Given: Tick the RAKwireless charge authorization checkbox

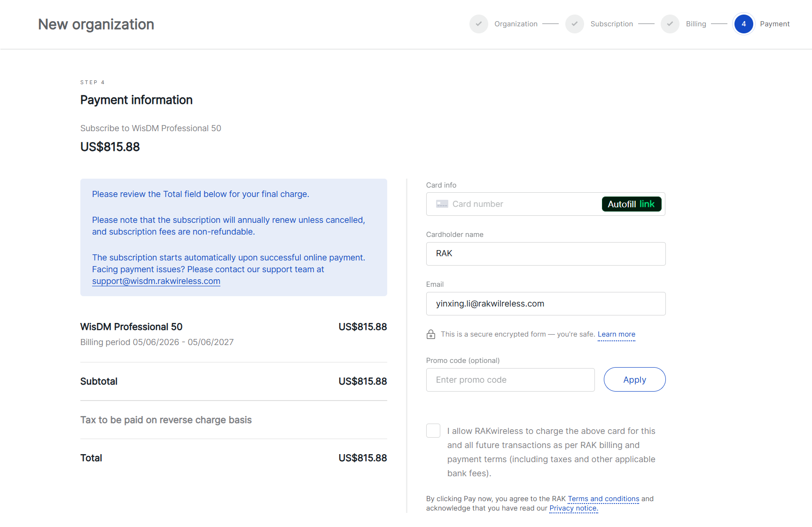Looking at the screenshot, I should [433, 431].
